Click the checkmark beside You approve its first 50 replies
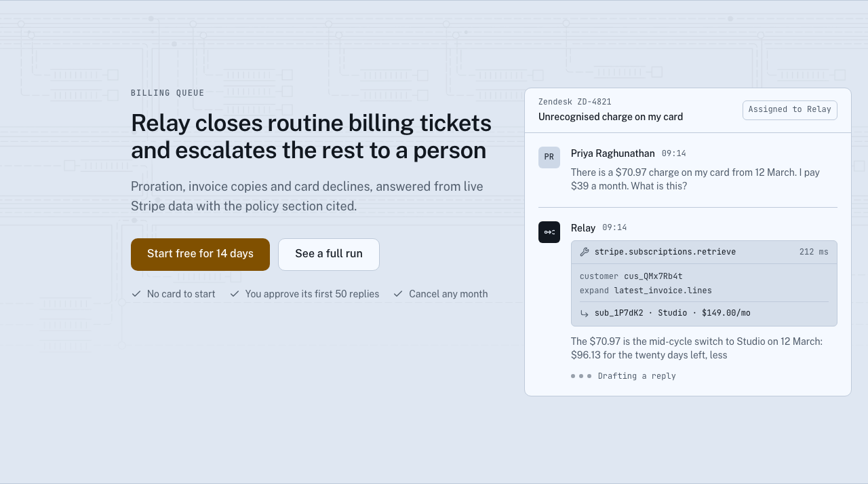Viewport: 868px width, 484px height. point(235,294)
